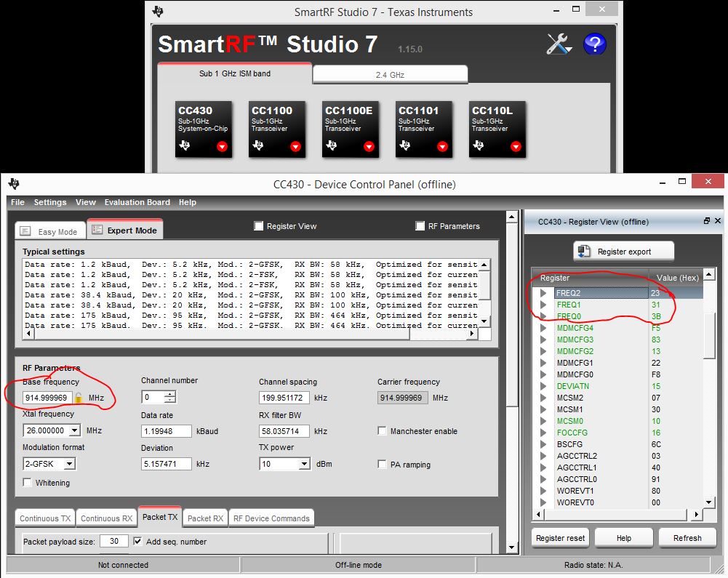Toggle the PA ramping checkbox
The image size is (728, 578).
point(382,465)
